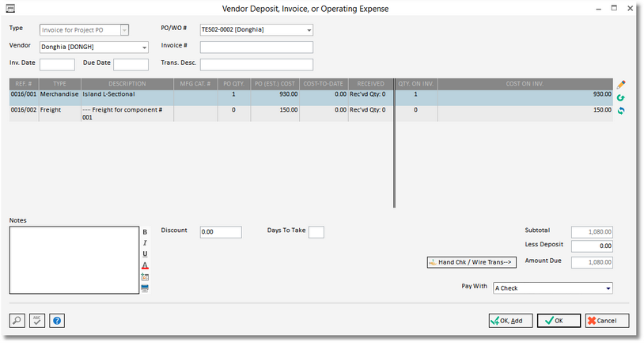Viewport: 644px width, 343px height.
Task: Click the Less Deposit field
Action: click(x=592, y=246)
